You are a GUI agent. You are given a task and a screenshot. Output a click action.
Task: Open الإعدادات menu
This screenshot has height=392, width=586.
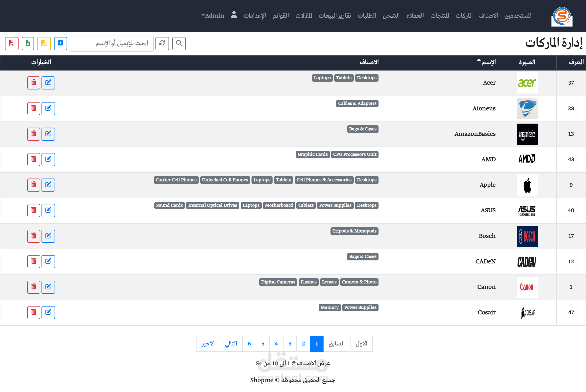click(x=255, y=16)
